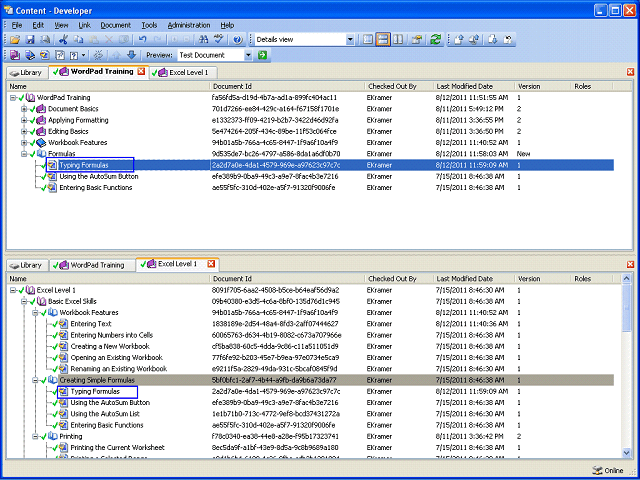Close the WordPad Training tab with red X
Viewport: 640px width, 480px height.
click(141, 71)
